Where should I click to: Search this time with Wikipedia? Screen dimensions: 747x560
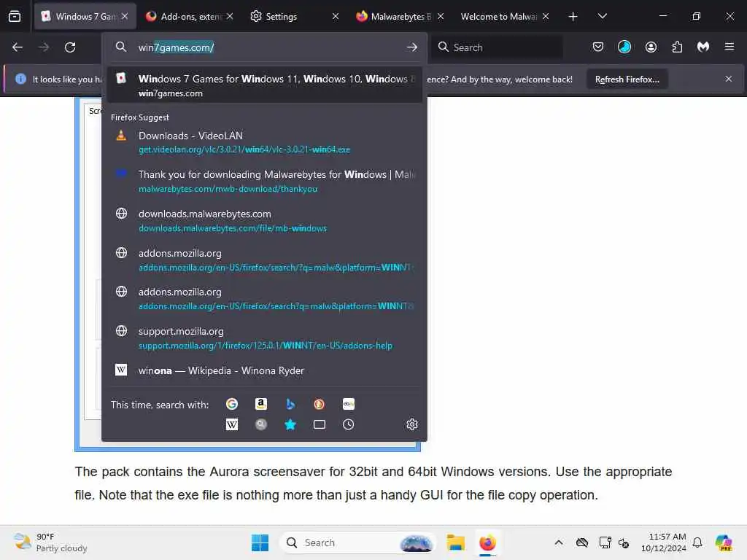pos(232,424)
